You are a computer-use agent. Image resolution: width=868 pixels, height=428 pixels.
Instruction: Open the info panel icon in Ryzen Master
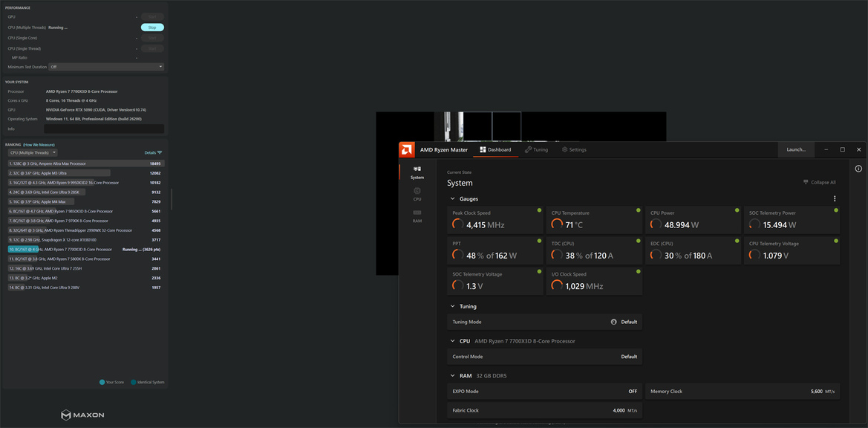[858, 169]
